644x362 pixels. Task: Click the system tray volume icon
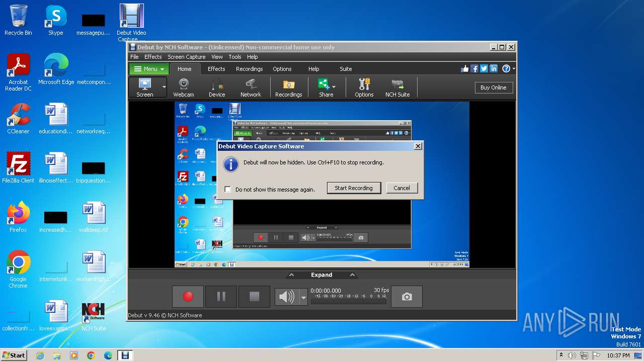coord(572,355)
